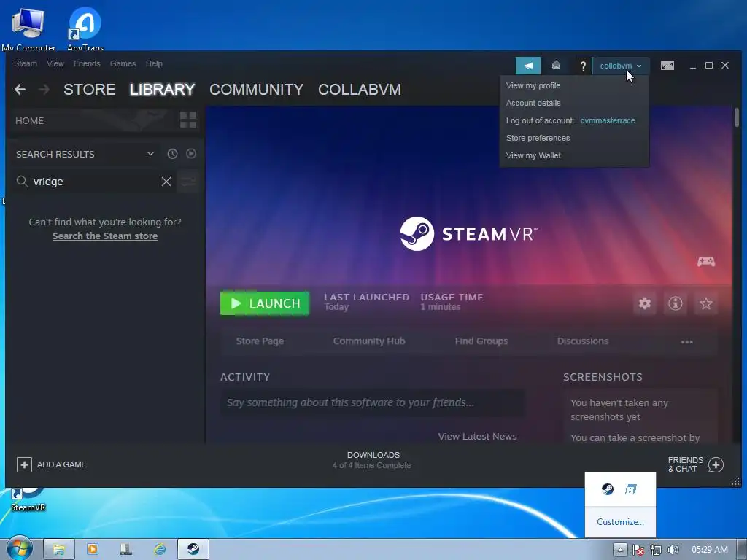Click second tray popup icon

[631, 489]
